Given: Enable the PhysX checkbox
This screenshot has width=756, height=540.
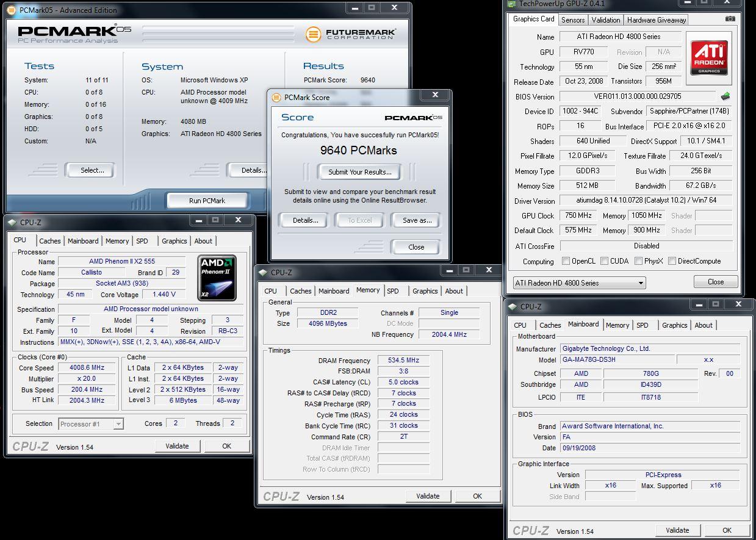Looking at the screenshot, I should [x=638, y=261].
